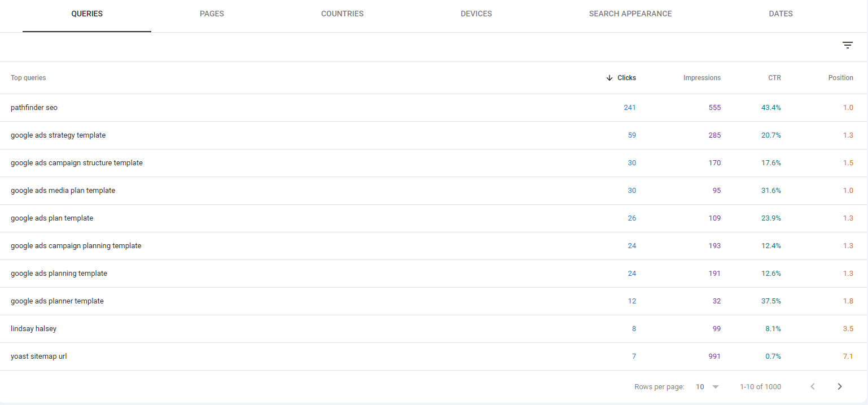Go to the next page of queries
868x405 pixels.
pyautogui.click(x=839, y=386)
